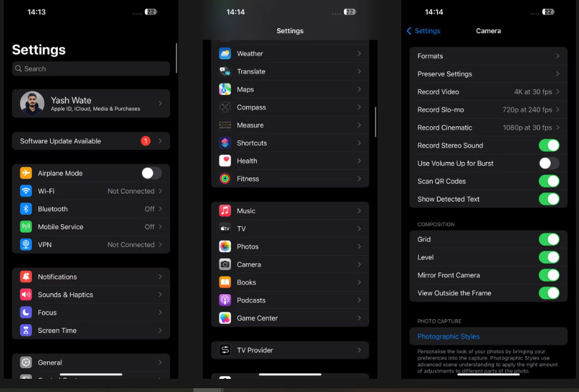579x392 pixels.
Task: Tap the Game Center icon
Action: tap(225, 318)
